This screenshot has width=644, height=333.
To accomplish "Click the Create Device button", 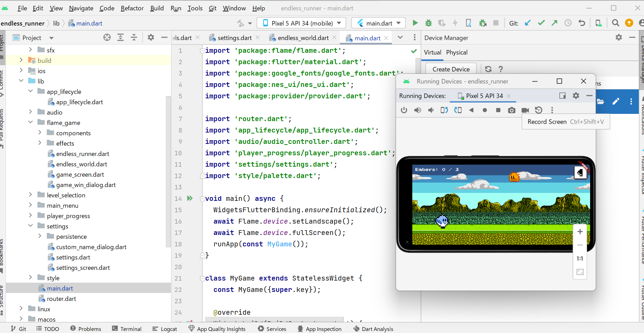I will (451, 69).
